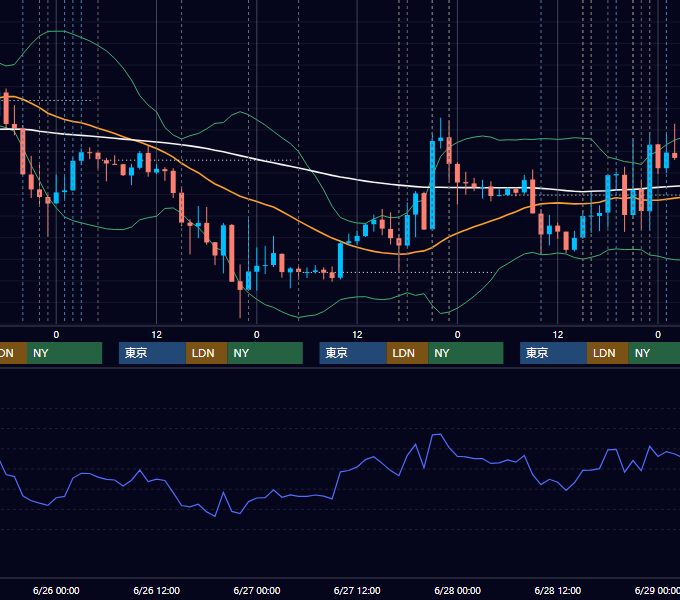Click the LDN session block on 6/26
Screen dimensions: 680x600
point(206,353)
